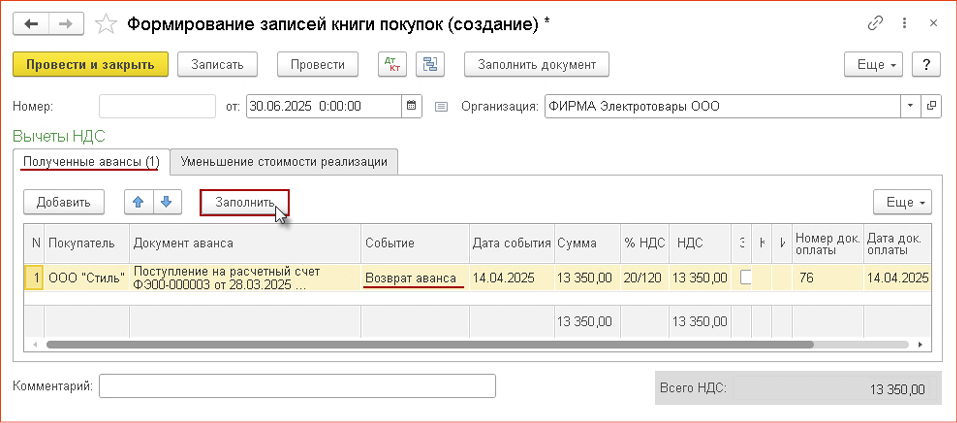Copy link to document icon
The width and height of the screenshot is (957, 423).
[877, 22]
